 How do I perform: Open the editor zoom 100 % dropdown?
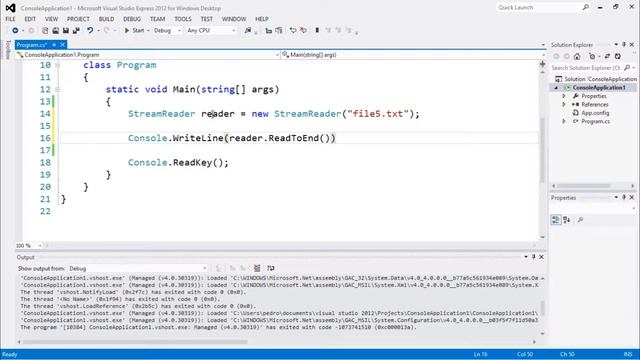coord(29,246)
